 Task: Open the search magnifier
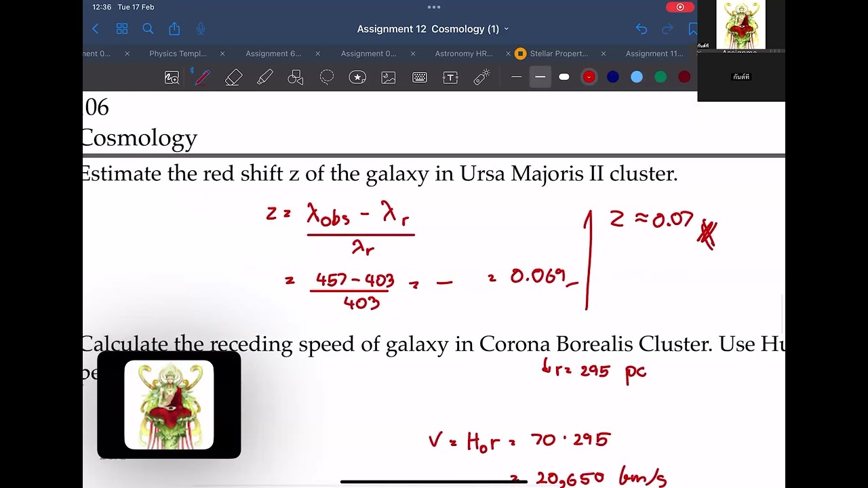pos(148,28)
